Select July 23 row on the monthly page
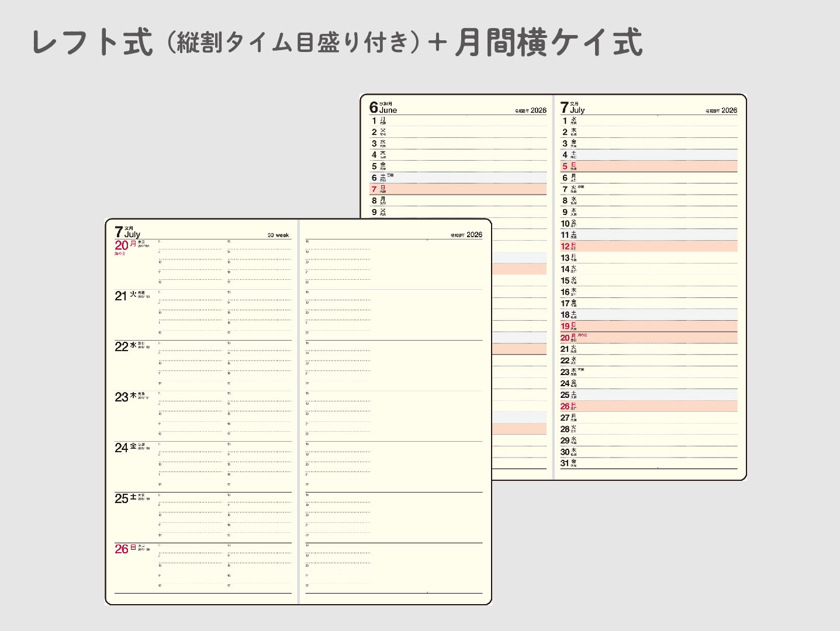The height and width of the screenshot is (631, 840). click(x=649, y=372)
